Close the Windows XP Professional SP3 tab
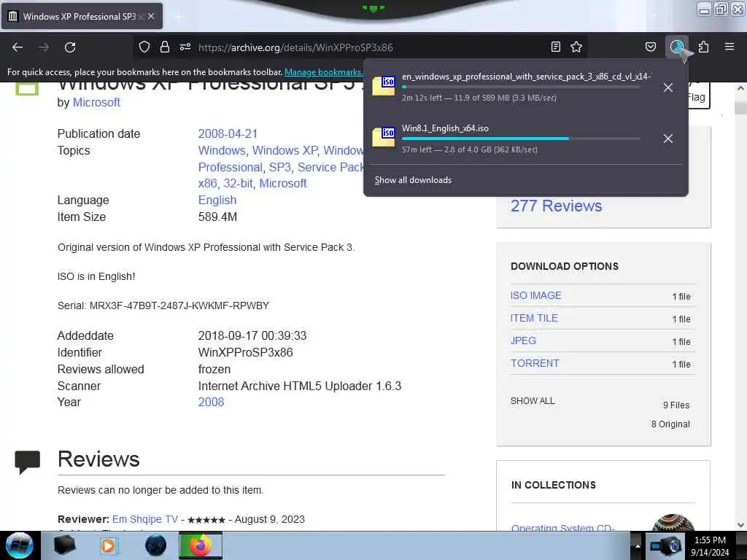The image size is (747, 560). [151, 16]
